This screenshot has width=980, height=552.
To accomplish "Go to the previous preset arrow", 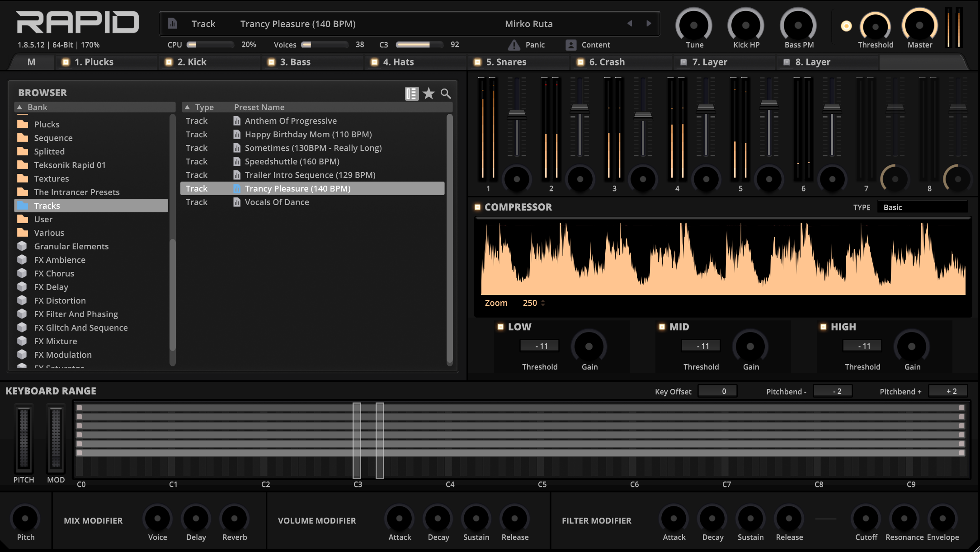I will [629, 23].
